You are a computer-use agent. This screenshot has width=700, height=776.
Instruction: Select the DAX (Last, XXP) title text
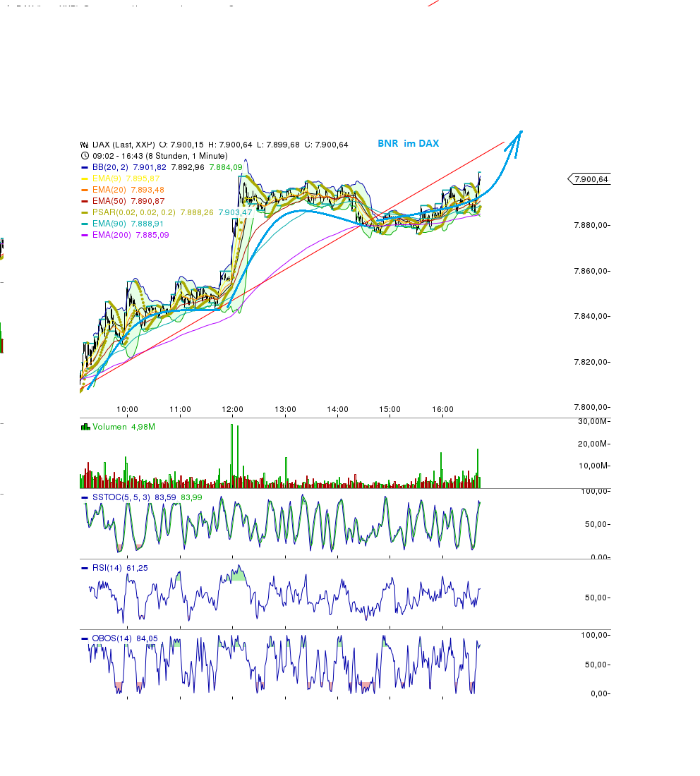(x=123, y=145)
